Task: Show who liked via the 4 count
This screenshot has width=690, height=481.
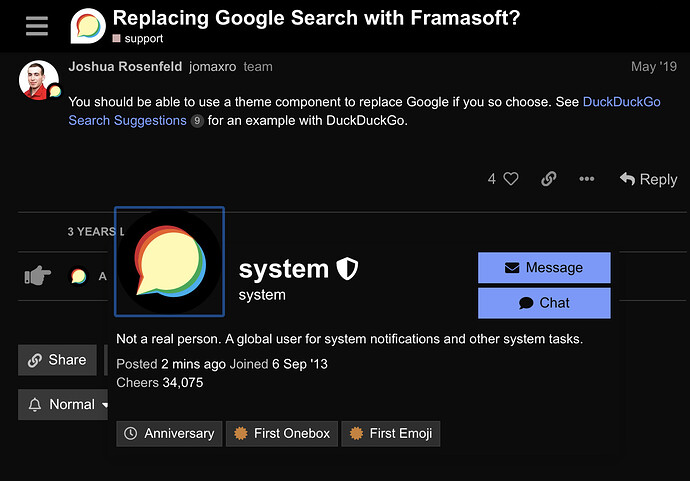Action: [492, 179]
